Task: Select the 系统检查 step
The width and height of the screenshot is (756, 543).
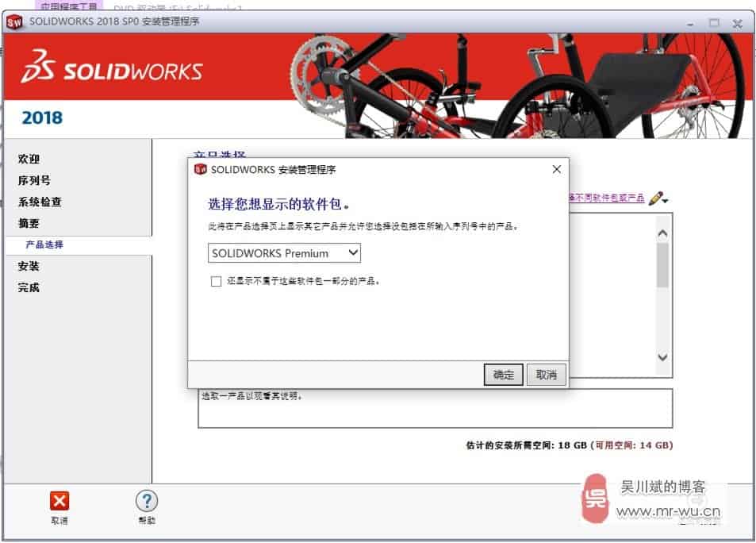Action: point(40,202)
